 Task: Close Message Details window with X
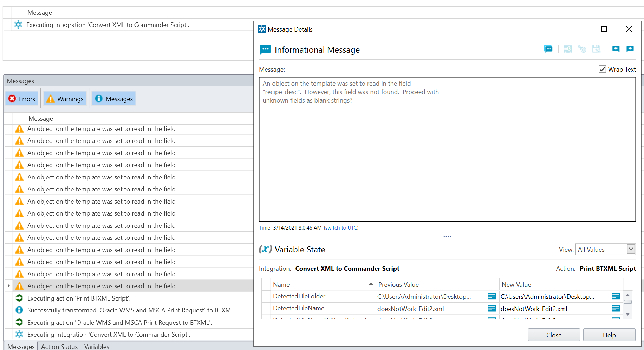(x=629, y=29)
